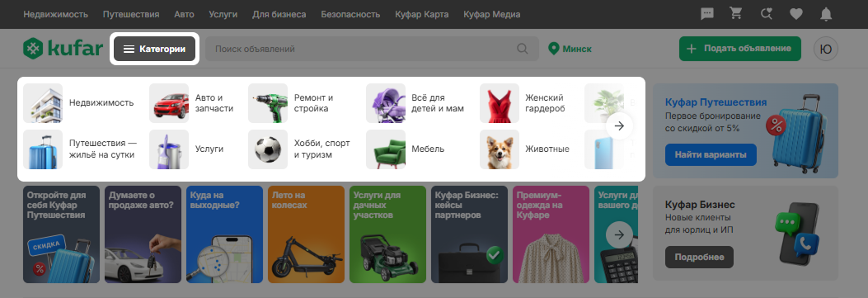This screenshot has width=868, height=298.
Task: Open Животные category label
Action: 547,149
